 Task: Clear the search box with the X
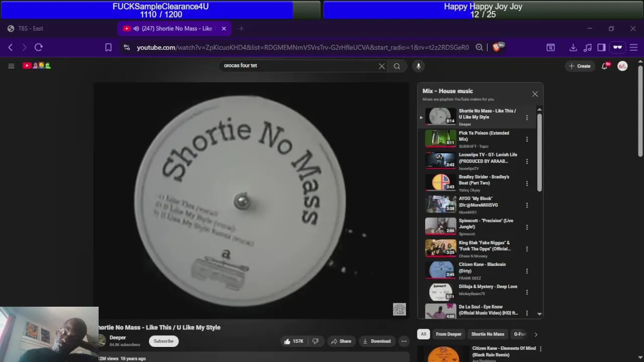(x=382, y=66)
